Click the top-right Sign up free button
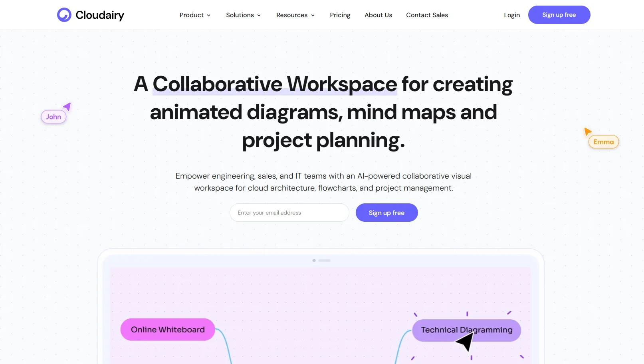 pos(559,15)
